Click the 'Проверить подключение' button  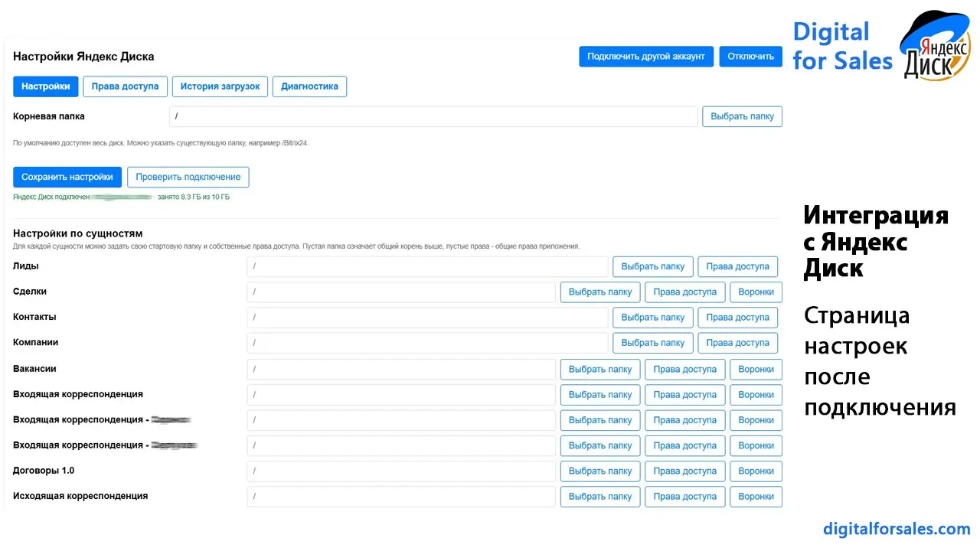click(x=188, y=177)
